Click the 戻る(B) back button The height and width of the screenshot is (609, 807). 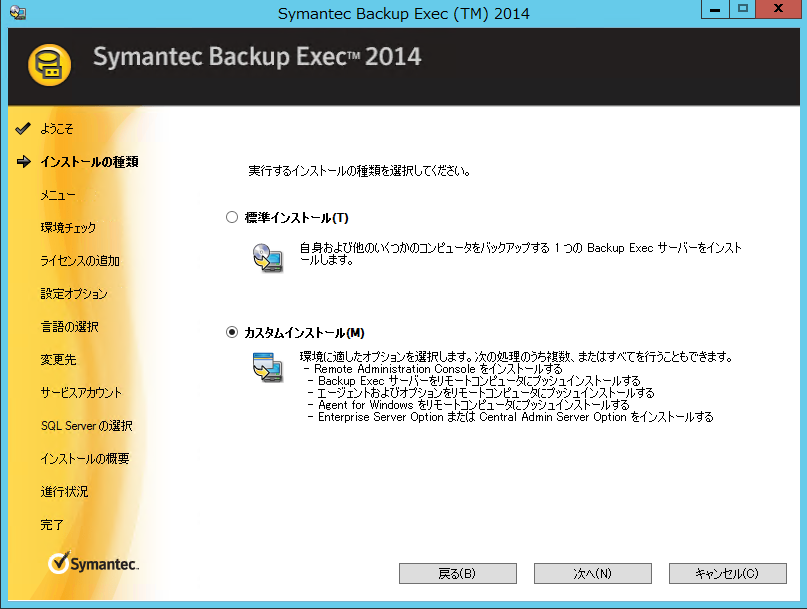[x=458, y=573]
